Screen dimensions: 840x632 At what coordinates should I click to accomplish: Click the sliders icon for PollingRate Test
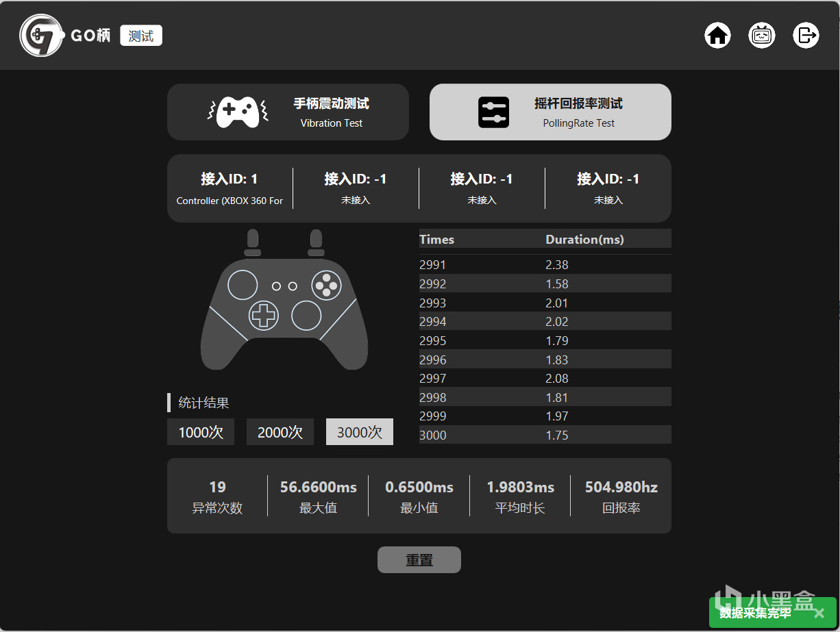[x=493, y=112]
